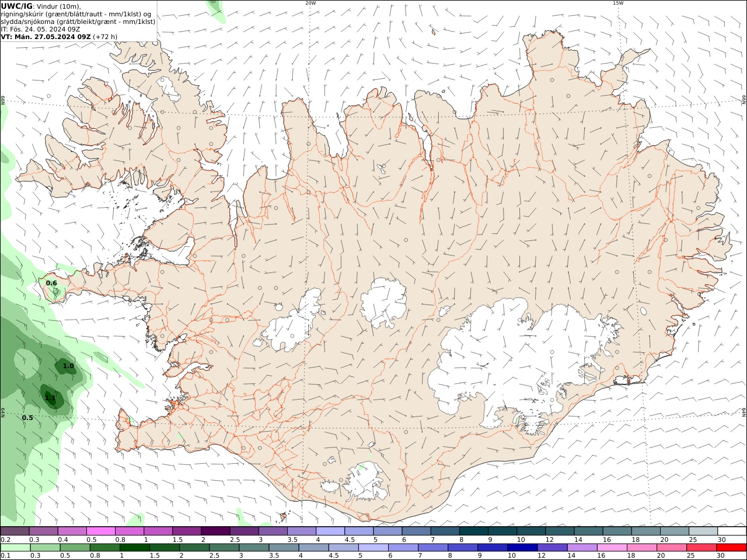This screenshot has height=560, width=747.
Task: Click the UWC/IG title text
Action: click(16, 6)
